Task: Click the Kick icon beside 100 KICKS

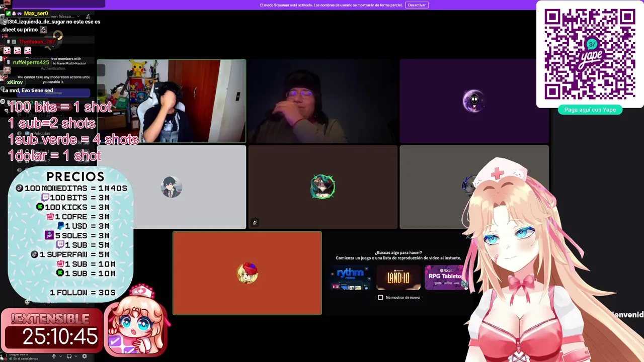Action: click(x=40, y=207)
